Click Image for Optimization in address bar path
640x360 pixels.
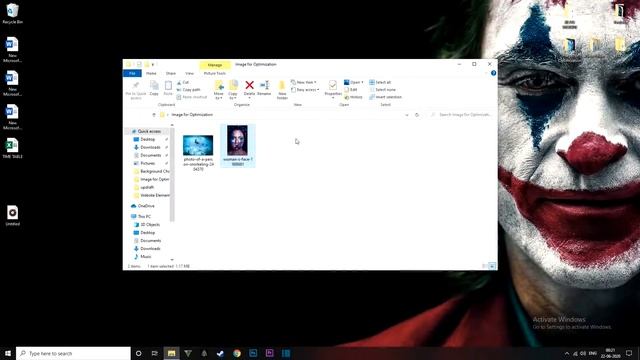click(x=192, y=115)
